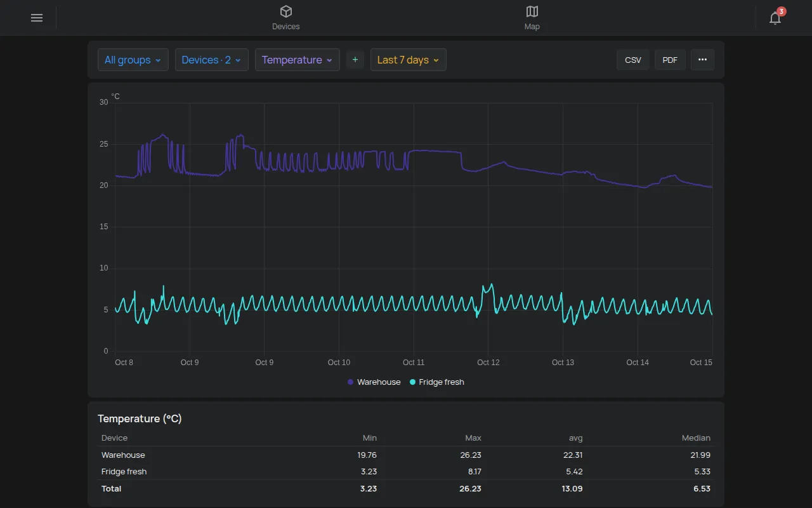Go to the Map tab label
This screenshot has height=508, width=812.
click(532, 27)
